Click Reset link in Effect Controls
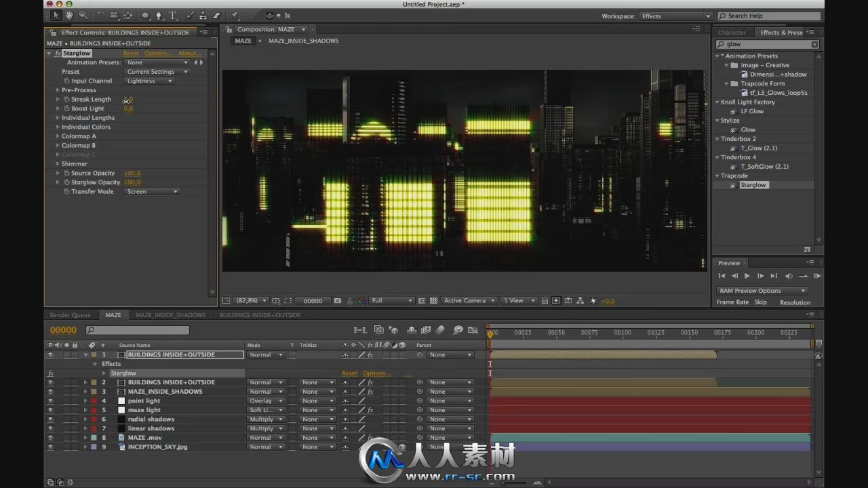Screen dimensions: 868x488 click(x=131, y=54)
